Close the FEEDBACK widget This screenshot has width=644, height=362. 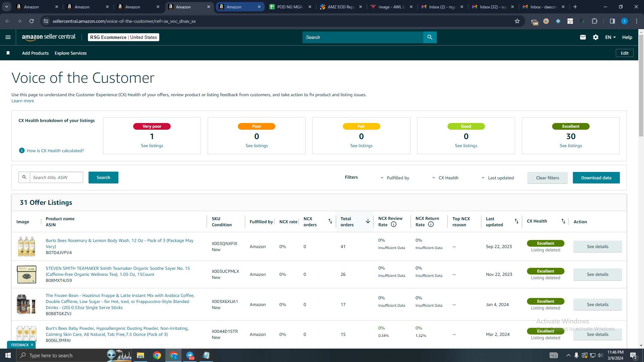[32, 345]
